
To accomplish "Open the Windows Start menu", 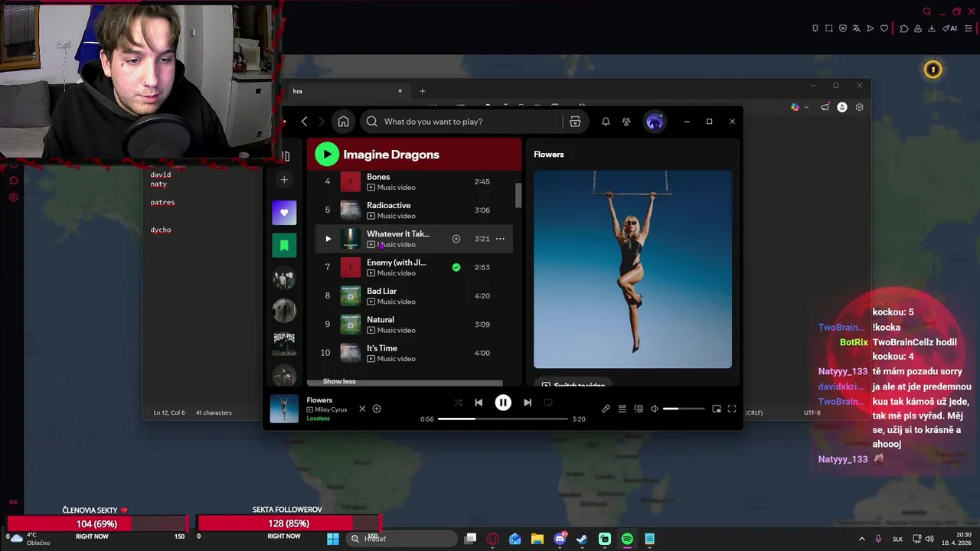I will click(333, 539).
